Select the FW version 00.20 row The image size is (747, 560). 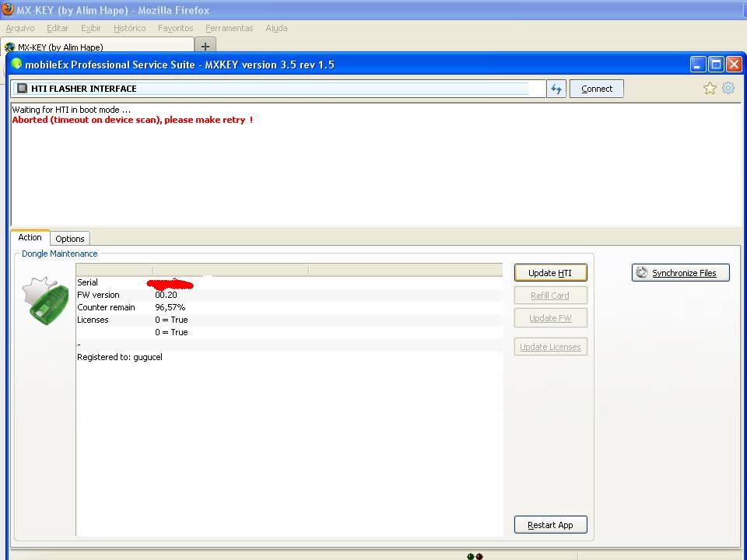(289, 295)
